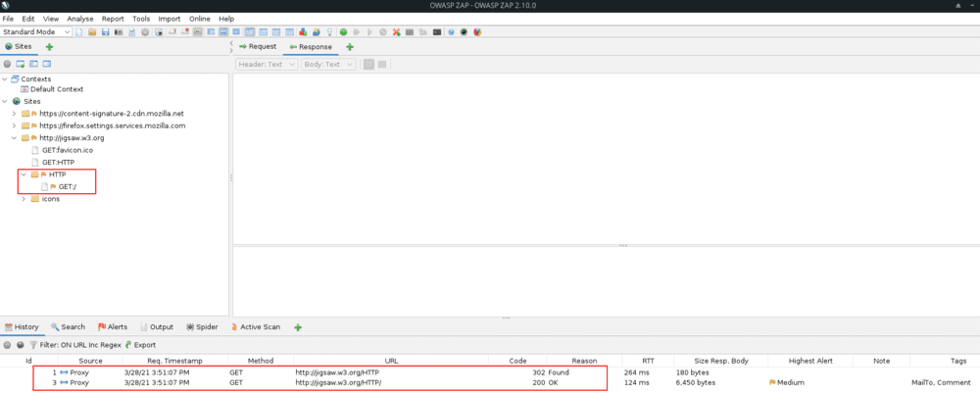Viewport: 980px width, 395px height.
Task: Select the GET:/ entry under HTTP
Action: coord(68,186)
